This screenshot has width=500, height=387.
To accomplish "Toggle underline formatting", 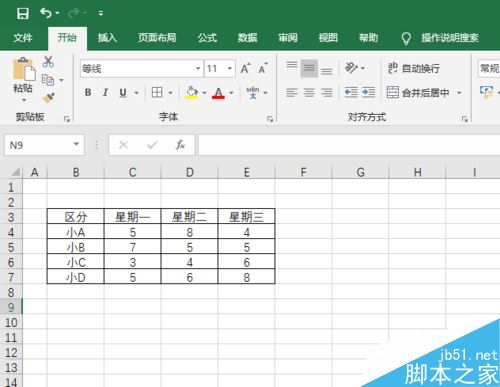I will pos(123,92).
